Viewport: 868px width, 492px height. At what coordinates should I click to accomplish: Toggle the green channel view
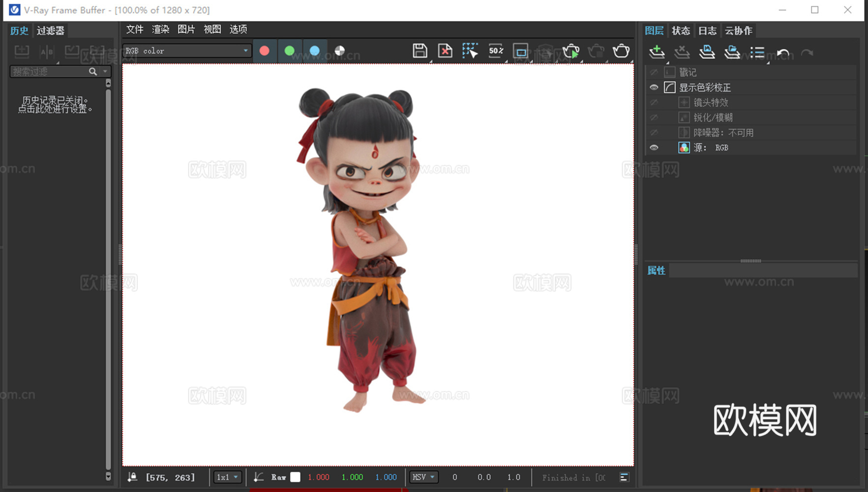click(289, 51)
